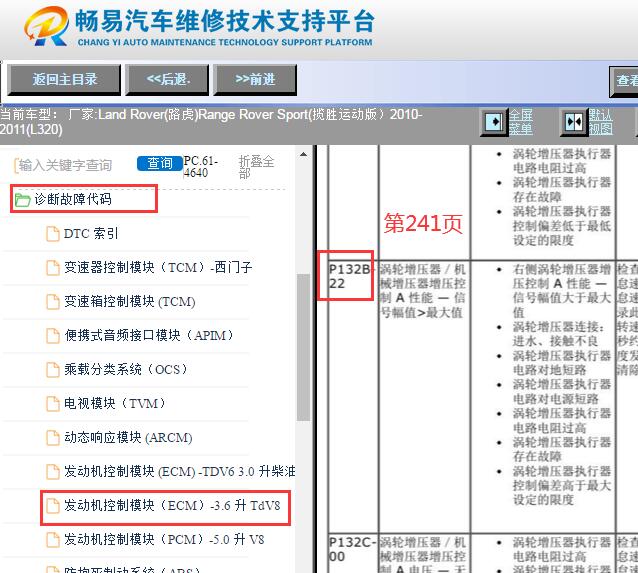This screenshot has width=638, height=573.
Task: Click the 查看 button at the toolbar's right edge
Action: click(624, 81)
